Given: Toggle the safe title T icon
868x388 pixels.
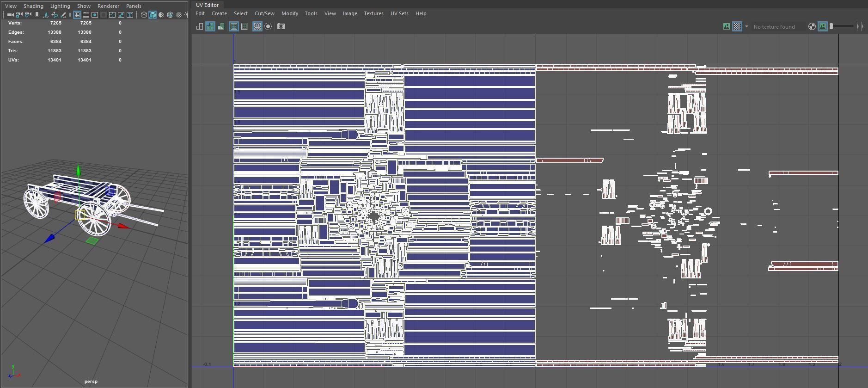Looking at the screenshot, I should click(130, 15).
